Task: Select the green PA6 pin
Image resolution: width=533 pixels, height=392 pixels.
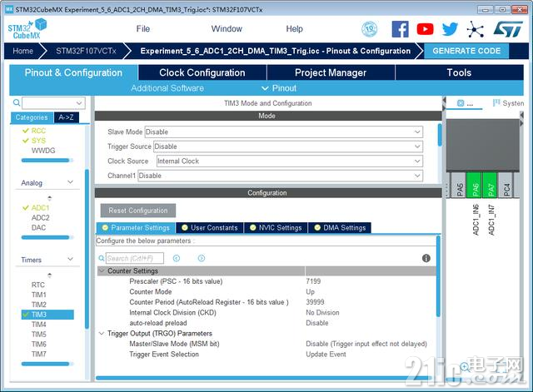Action: click(x=476, y=185)
